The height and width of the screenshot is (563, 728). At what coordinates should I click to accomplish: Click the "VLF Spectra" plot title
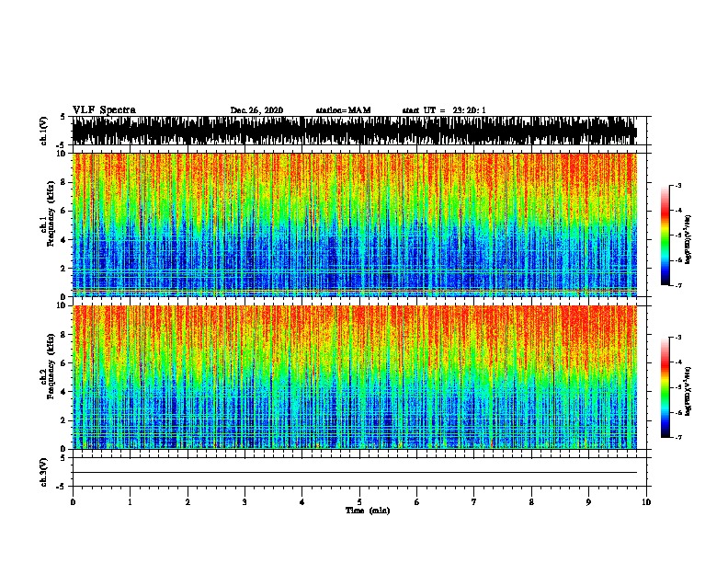[104, 110]
